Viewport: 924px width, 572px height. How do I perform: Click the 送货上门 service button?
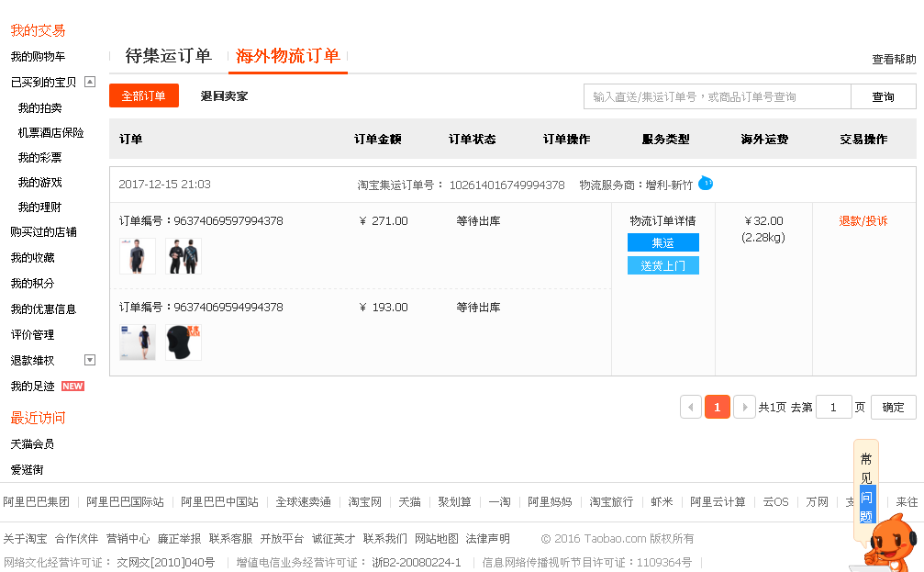coord(662,265)
